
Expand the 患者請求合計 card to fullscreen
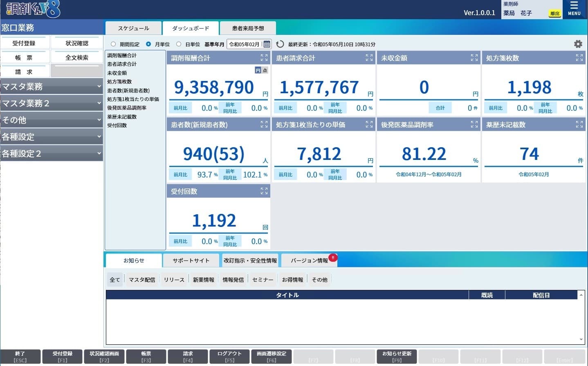click(369, 58)
